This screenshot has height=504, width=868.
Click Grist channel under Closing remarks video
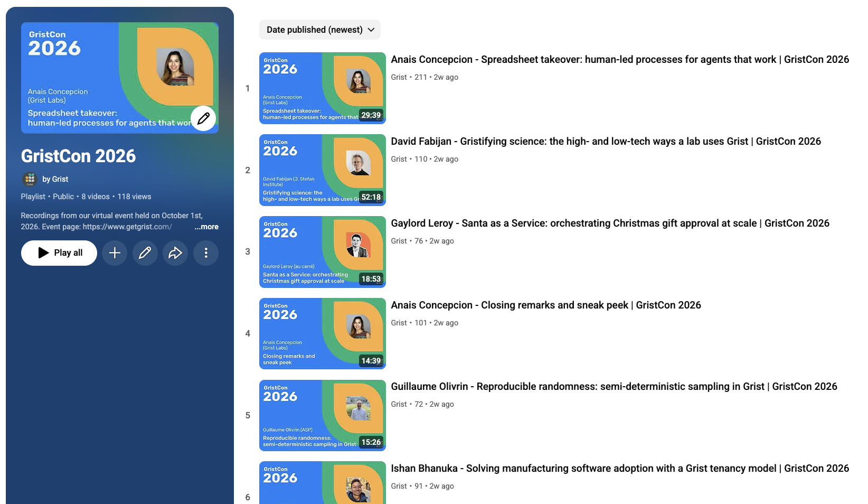click(x=399, y=323)
